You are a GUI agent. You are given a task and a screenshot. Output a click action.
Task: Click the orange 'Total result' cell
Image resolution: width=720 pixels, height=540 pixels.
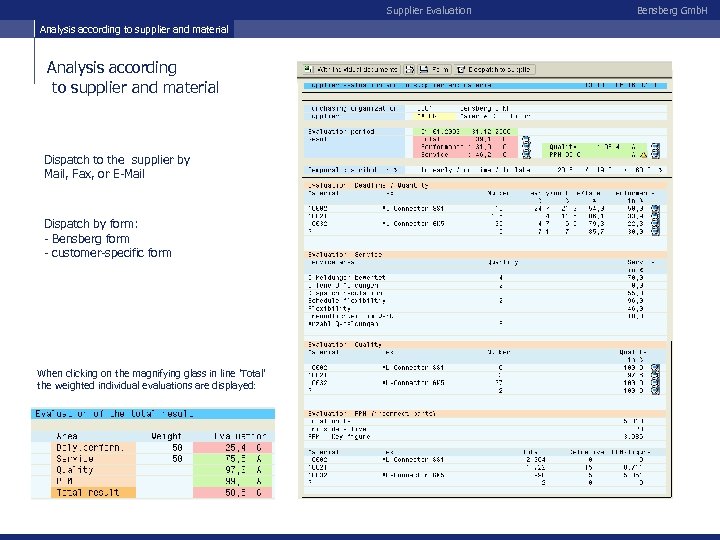pyautogui.click(x=93, y=493)
